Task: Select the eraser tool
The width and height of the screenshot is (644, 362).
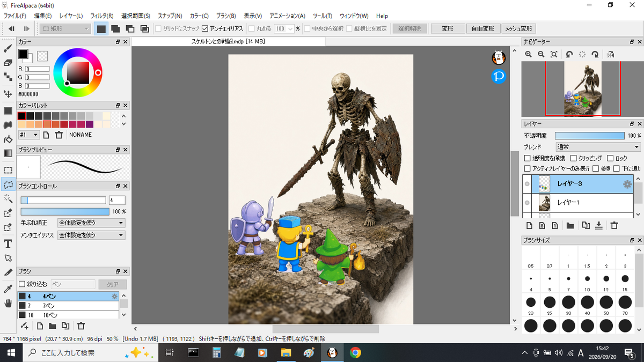Action: (8, 63)
